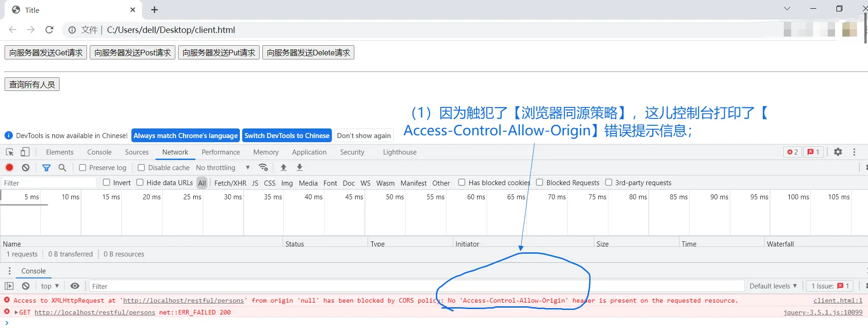868x336 pixels.
Task: Click the record network log button
Action: (9, 167)
